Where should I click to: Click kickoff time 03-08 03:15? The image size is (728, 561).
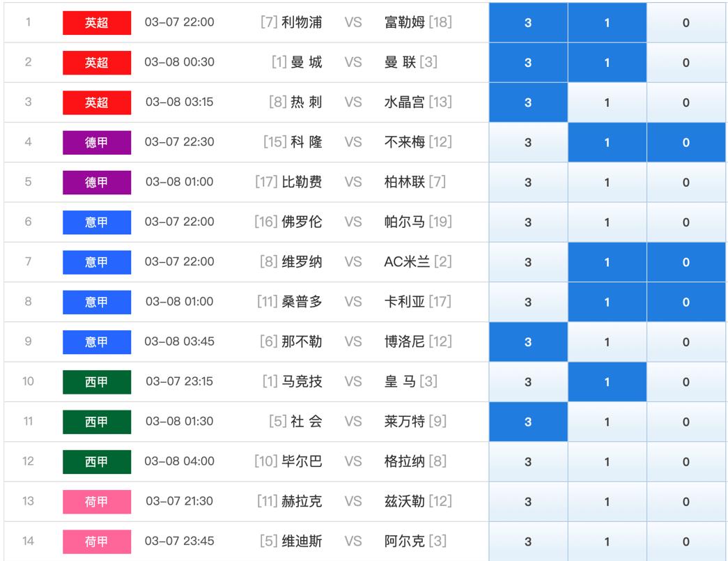(179, 102)
